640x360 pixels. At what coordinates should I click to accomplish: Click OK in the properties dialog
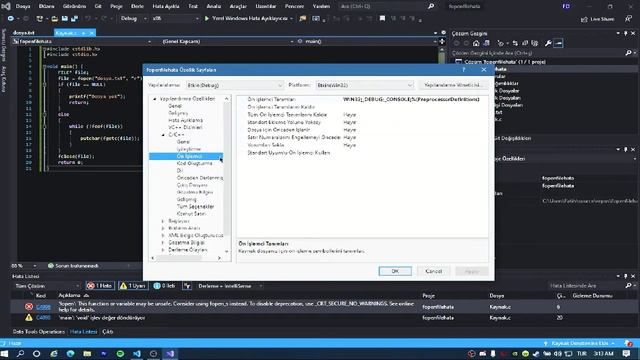click(395, 271)
